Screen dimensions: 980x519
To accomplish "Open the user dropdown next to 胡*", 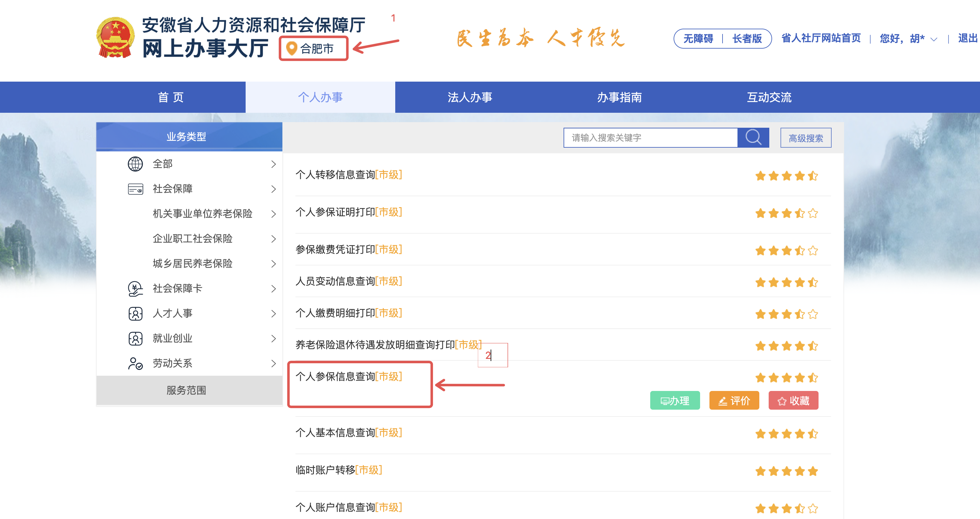I will point(934,39).
